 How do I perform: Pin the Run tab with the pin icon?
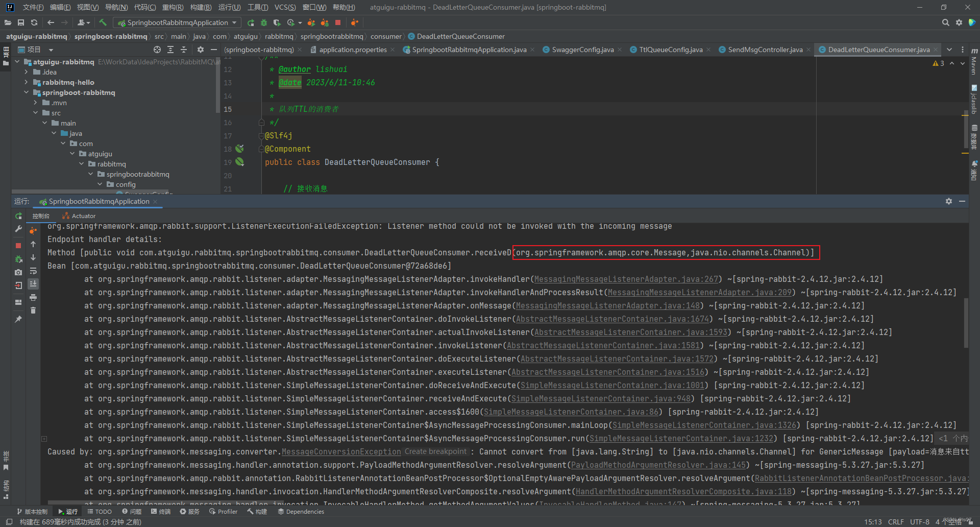tap(18, 319)
